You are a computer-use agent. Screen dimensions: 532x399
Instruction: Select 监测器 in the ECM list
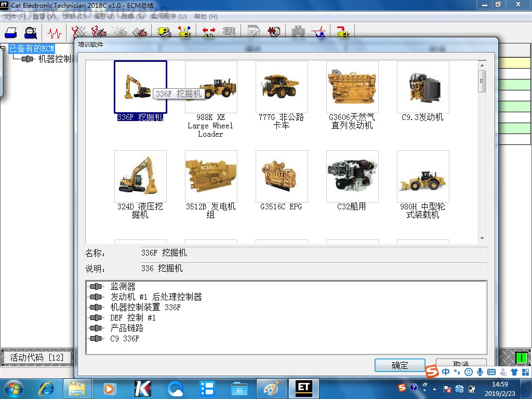point(123,286)
